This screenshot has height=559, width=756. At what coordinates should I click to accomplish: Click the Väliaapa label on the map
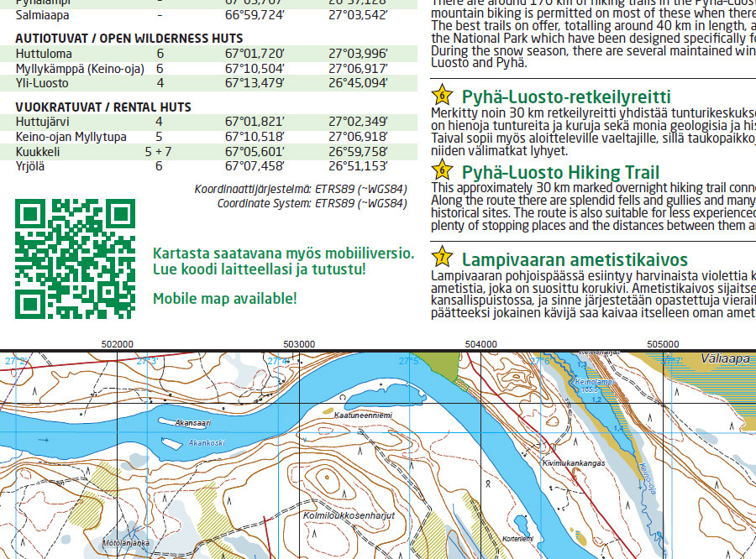coord(725,359)
